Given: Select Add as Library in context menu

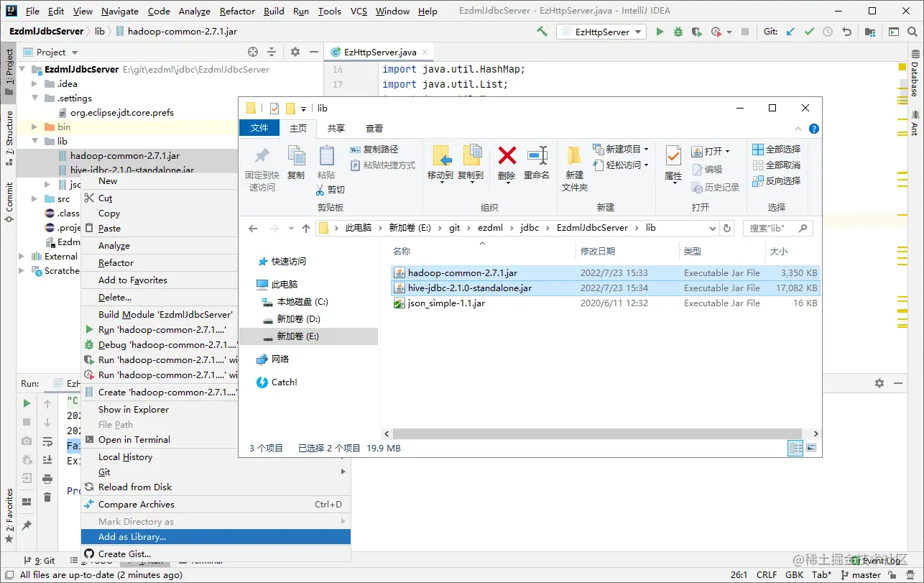Looking at the screenshot, I should (216, 536).
